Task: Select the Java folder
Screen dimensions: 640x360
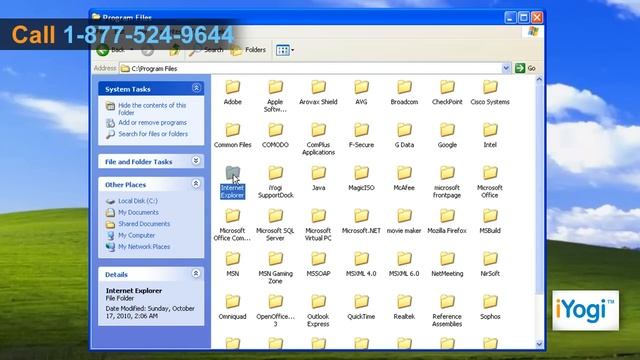Action: click(318, 178)
